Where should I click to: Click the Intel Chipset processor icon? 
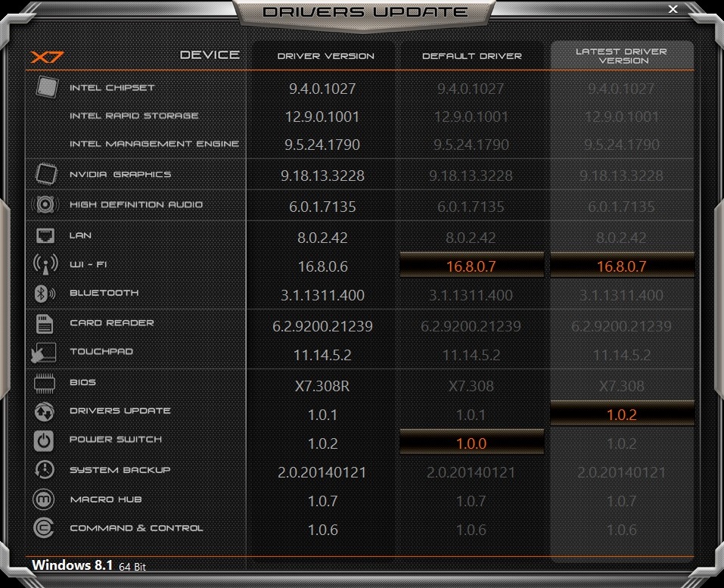pyautogui.click(x=47, y=87)
